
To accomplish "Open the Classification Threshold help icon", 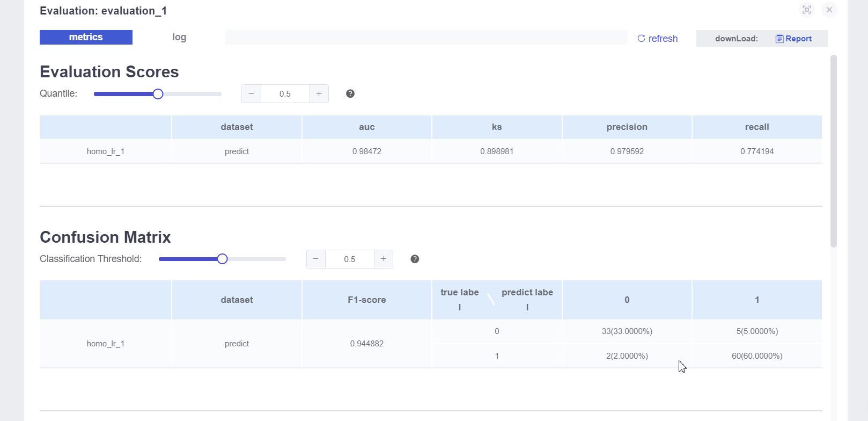I will [415, 259].
